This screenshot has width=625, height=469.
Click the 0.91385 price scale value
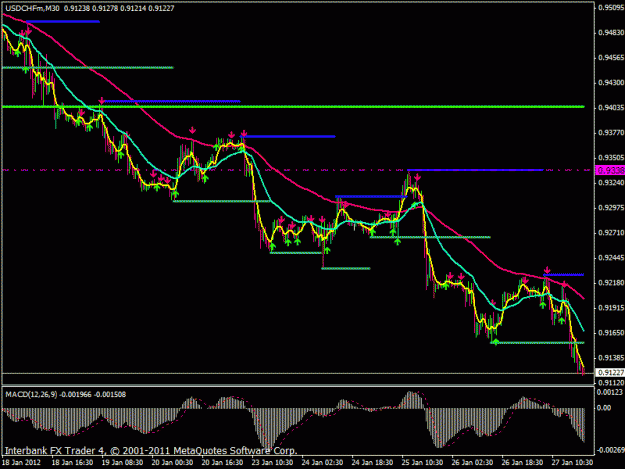pos(611,358)
